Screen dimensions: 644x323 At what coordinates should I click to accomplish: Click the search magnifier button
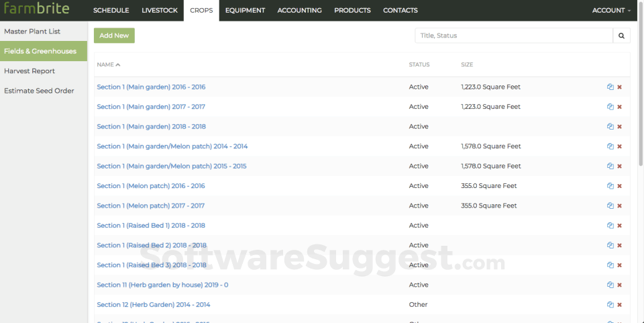[x=621, y=36]
